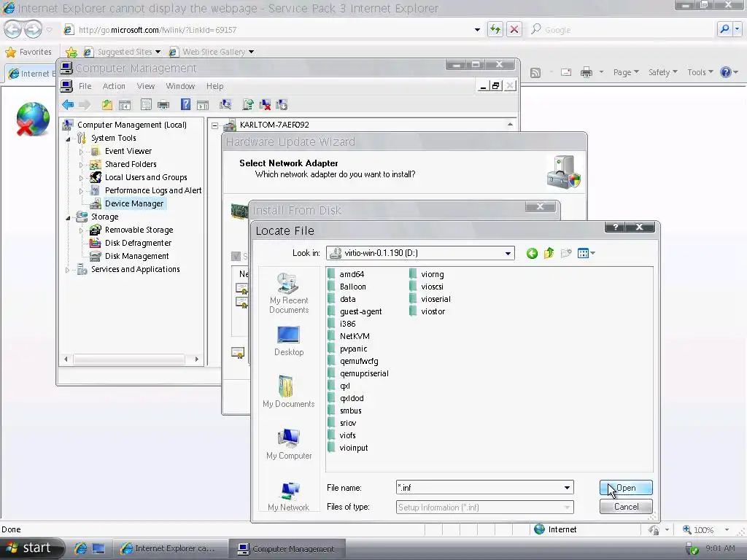The width and height of the screenshot is (747, 560).
Task: Click the Open button in Locate File
Action: (x=626, y=488)
